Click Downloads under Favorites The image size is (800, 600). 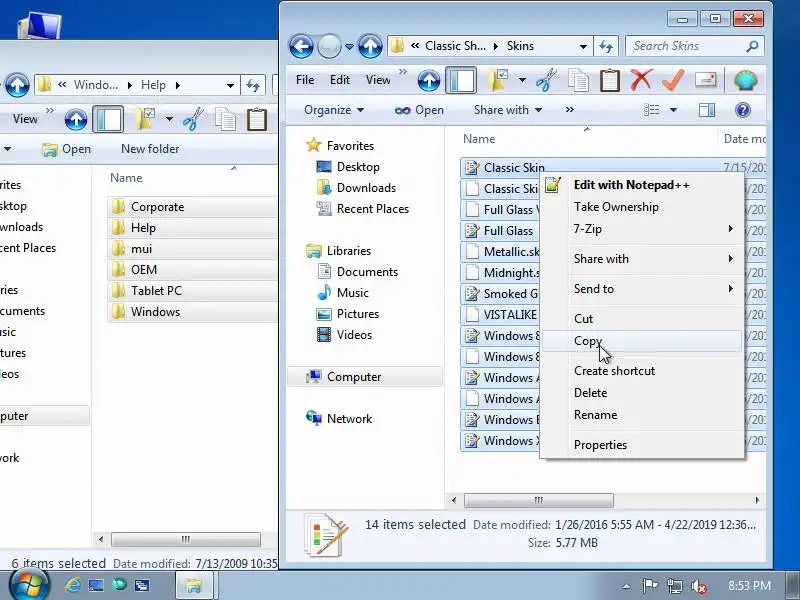(x=356, y=188)
